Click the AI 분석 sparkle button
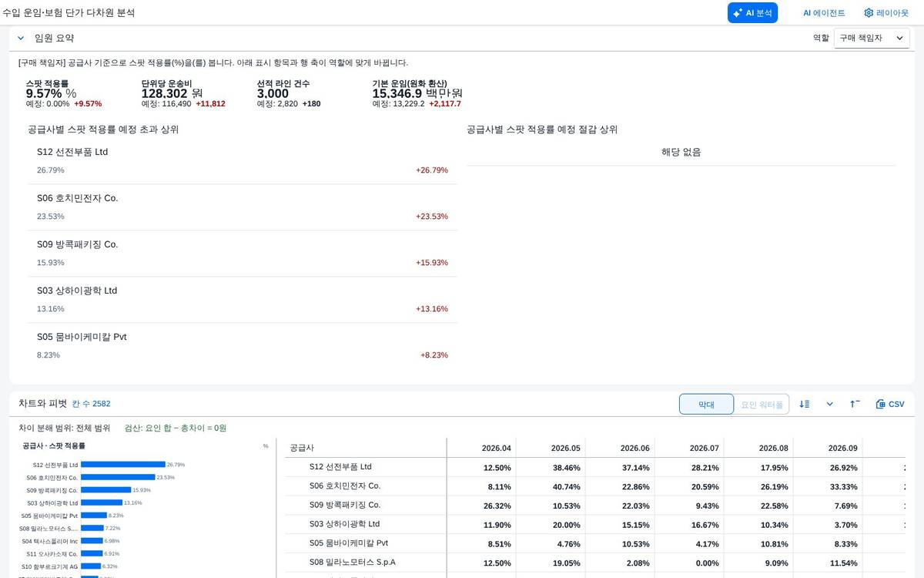The width and height of the screenshot is (924, 578). [752, 13]
